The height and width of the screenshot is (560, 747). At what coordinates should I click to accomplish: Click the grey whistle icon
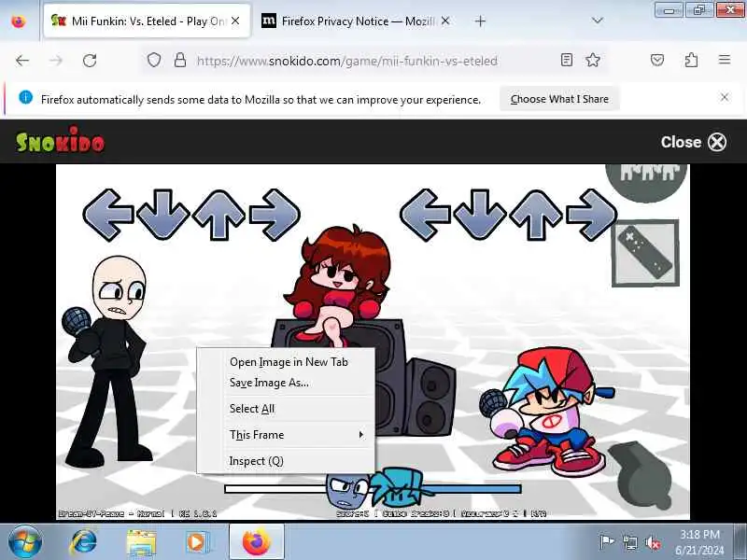(x=641, y=476)
